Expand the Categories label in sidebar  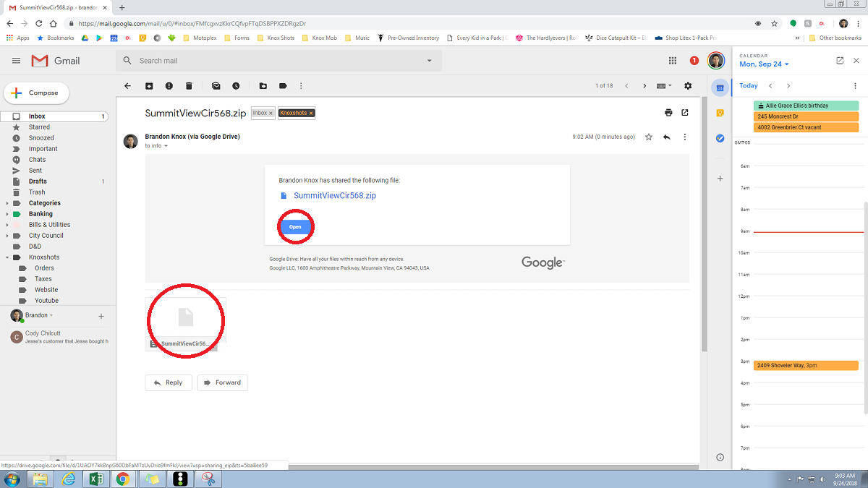click(x=8, y=203)
